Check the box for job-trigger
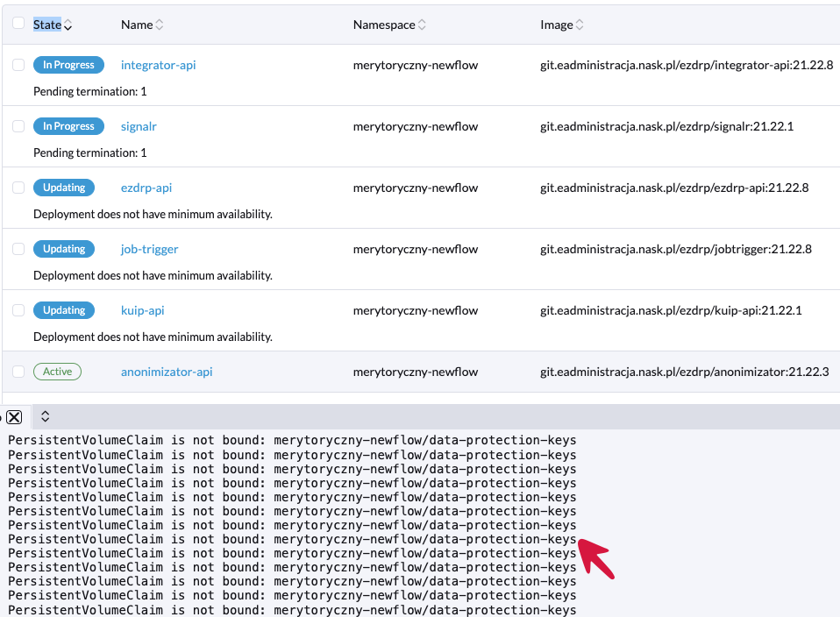840x617 pixels. coord(18,249)
